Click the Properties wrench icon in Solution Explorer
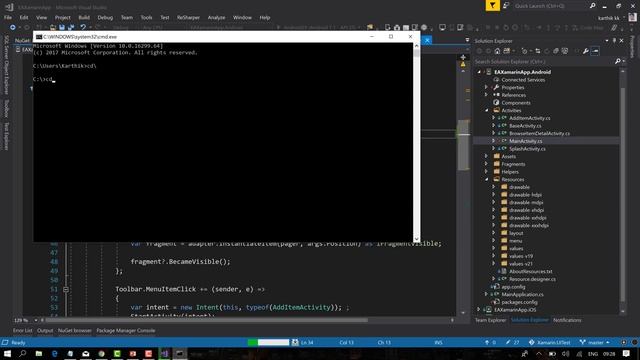Screen dimensions: 640x360 pos(585,51)
